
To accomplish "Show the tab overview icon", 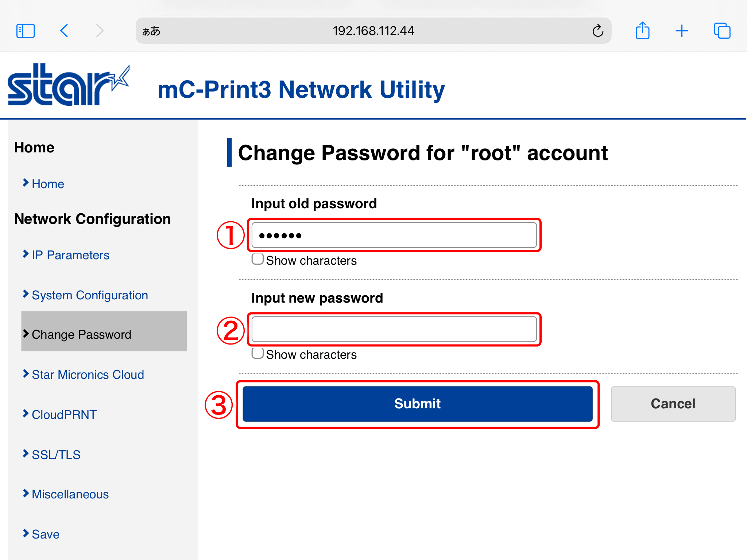I will pyautogui.click(x=722, y=31).
